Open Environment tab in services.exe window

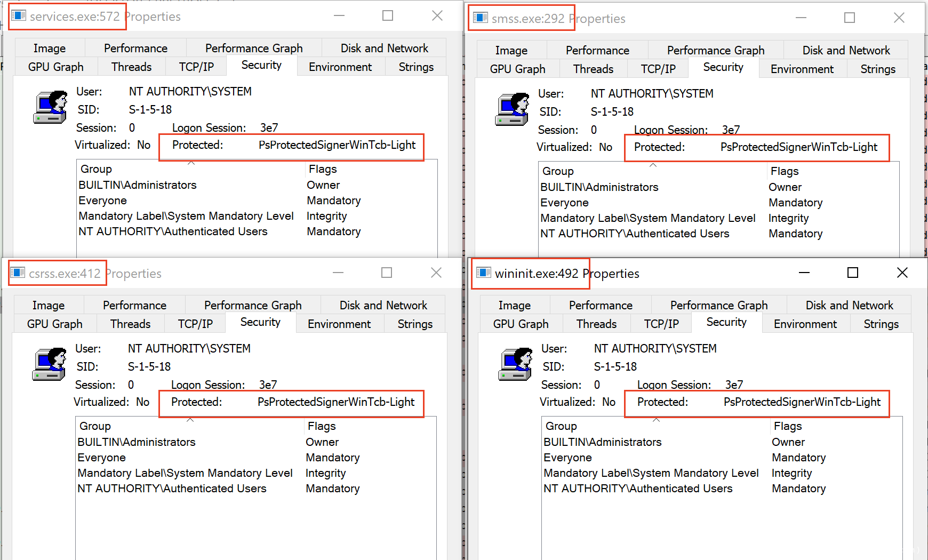click(340, 67)
